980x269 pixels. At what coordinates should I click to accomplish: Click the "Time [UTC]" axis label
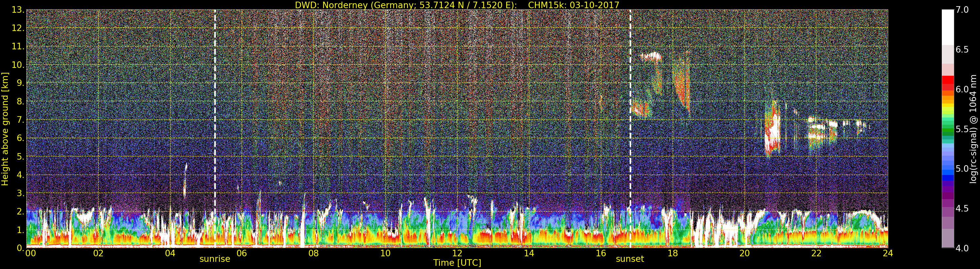(x=457, y=262)
